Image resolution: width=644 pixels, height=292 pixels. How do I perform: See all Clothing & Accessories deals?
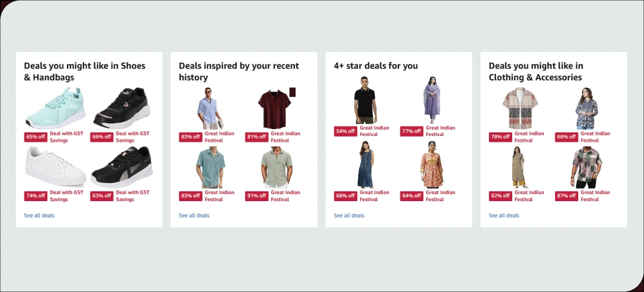coord(503,216)
